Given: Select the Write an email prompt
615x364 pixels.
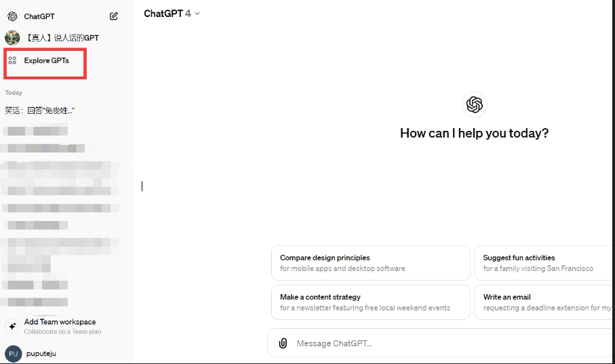Looking at the screenshot, I should (x=542, y=302).
